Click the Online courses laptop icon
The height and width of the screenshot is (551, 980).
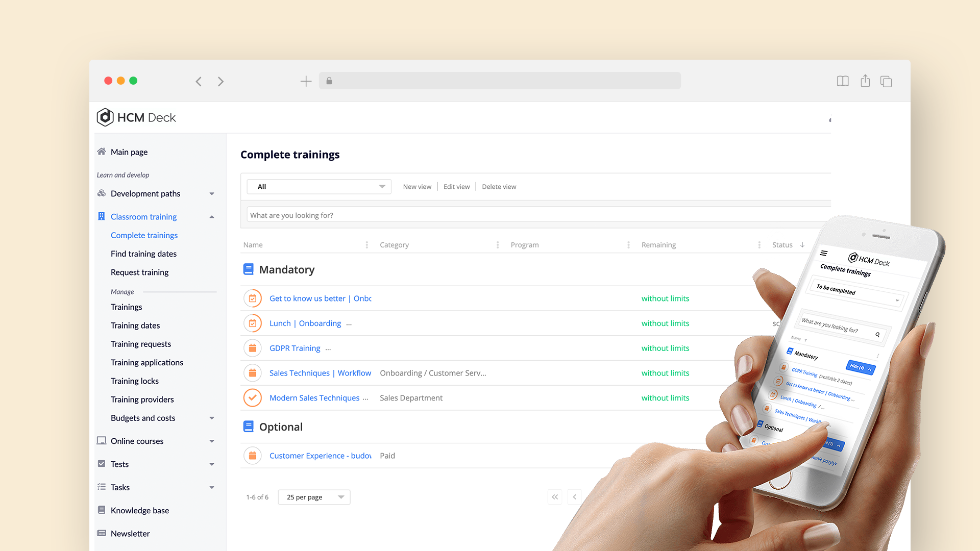(x=102, y=441)
